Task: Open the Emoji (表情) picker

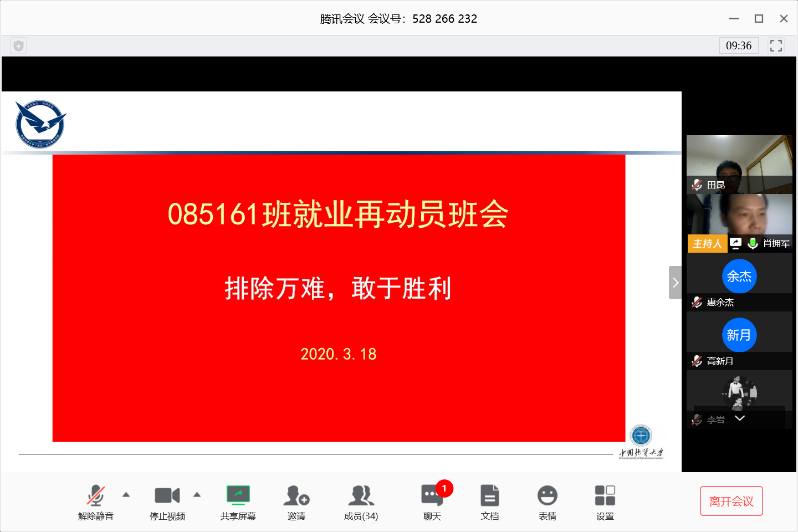Action: point(547,502)
